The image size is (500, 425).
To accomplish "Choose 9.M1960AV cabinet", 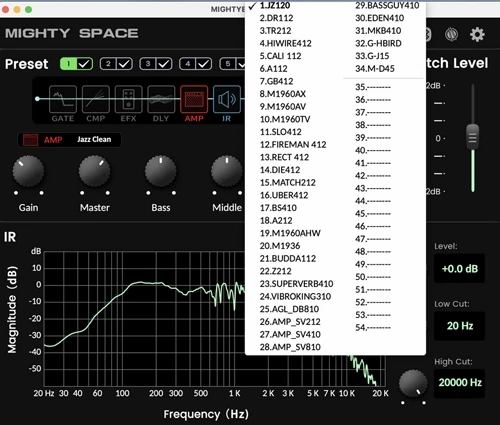I will [x=283, y=107].
